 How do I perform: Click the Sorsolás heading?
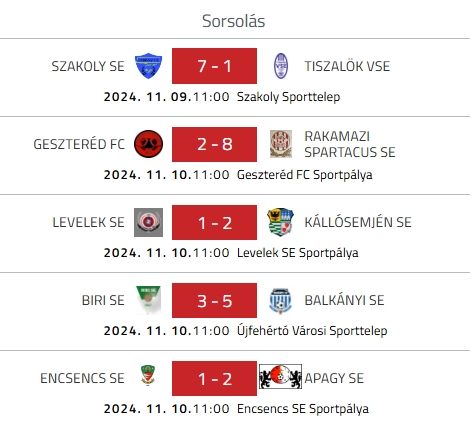pos(234,21)
